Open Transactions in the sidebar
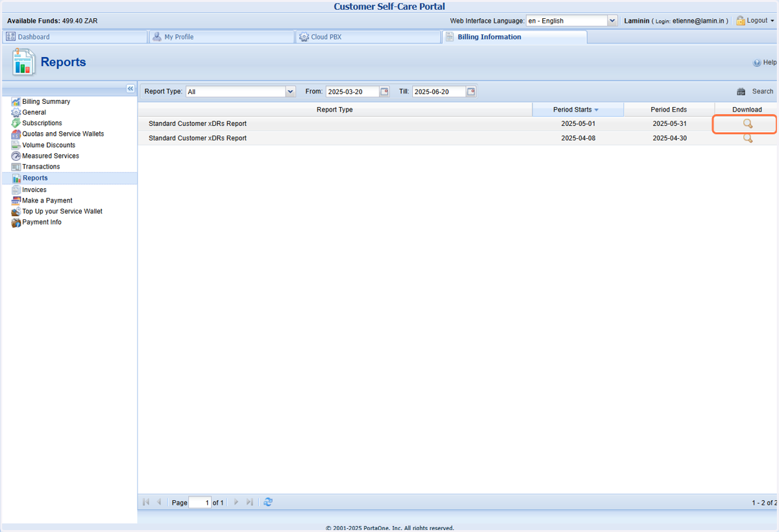This screenshot has width=779, height=532. (41, 167)
